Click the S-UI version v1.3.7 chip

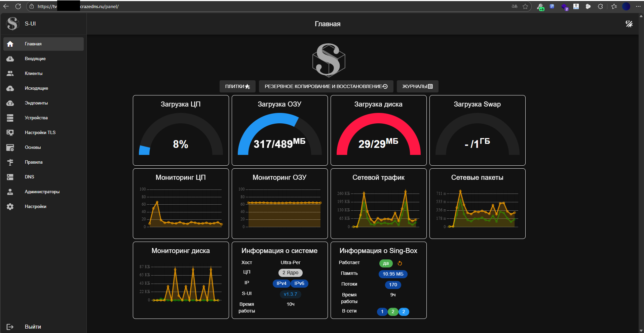click(290, 294)
